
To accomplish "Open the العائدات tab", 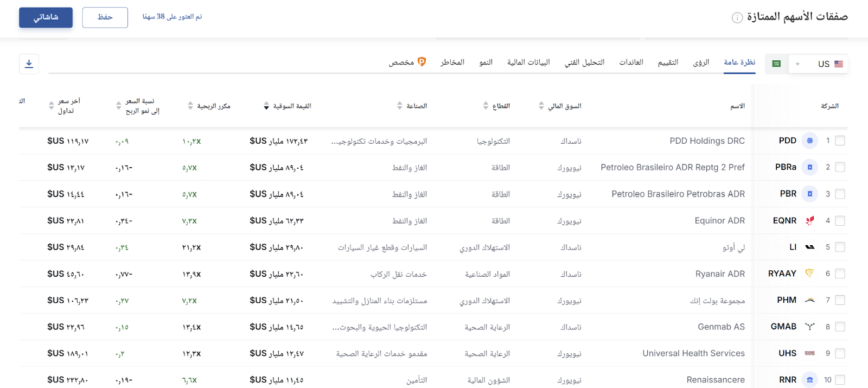I will [631, 62].
